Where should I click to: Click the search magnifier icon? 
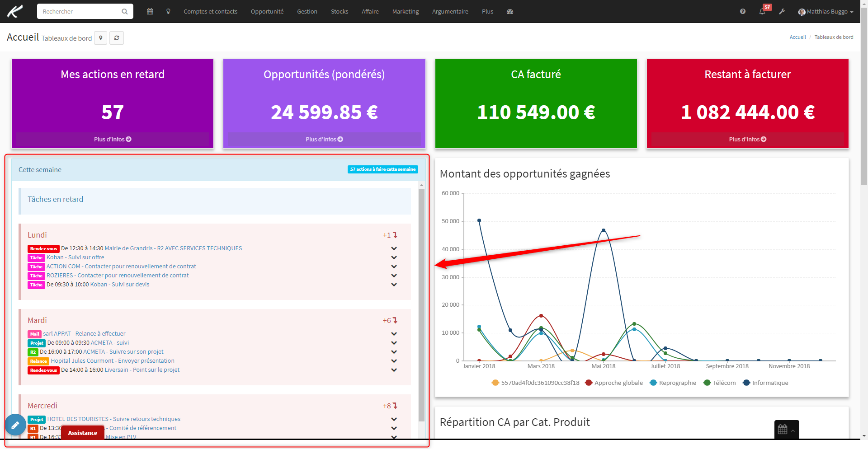coord(125,12)
